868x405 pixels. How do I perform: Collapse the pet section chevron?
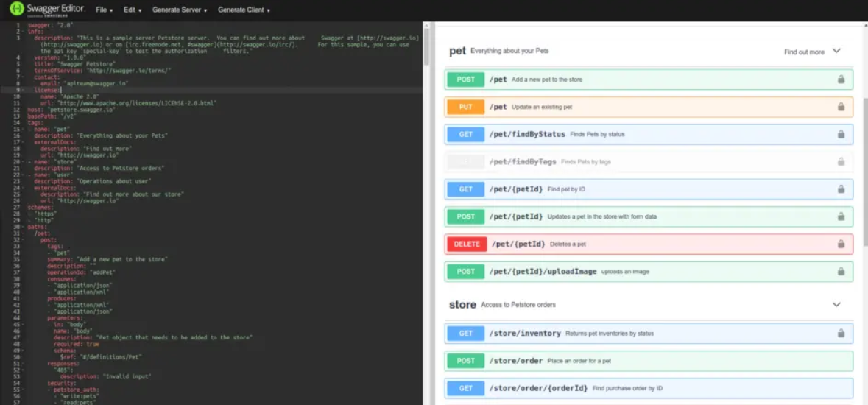point(836,51)
